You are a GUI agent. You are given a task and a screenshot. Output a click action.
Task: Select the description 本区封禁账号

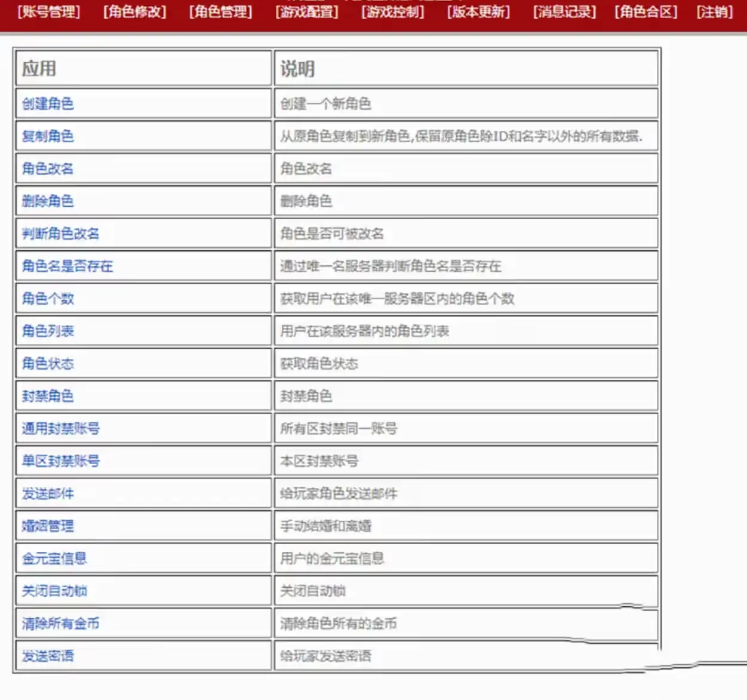[x=319, y=461]
